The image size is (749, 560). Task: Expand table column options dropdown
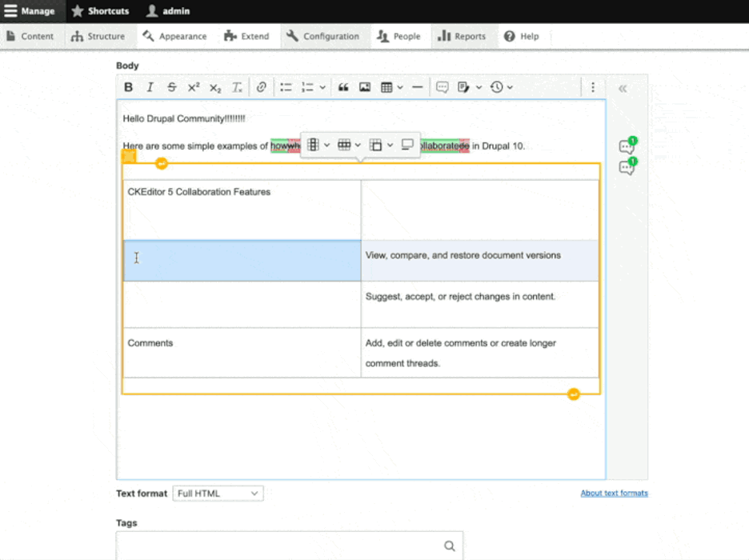[x=327, y=145]
